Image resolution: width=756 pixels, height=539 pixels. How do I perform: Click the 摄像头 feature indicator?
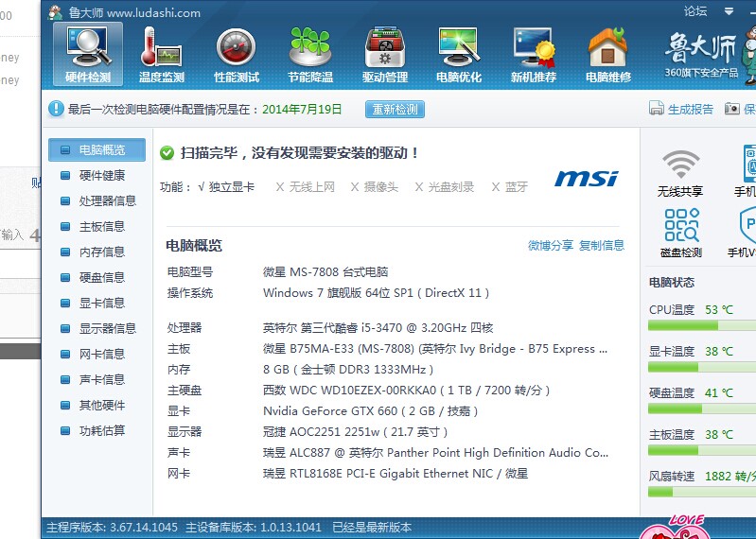(374, 187)
